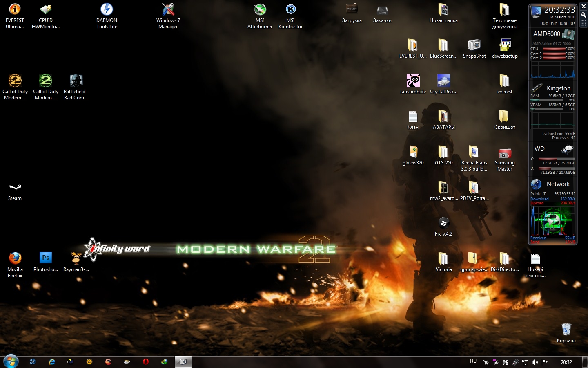The height and width of the screenshot is (368, 588).
Task: Open the volume speaker tray icon
Action: tap(535, 362)
